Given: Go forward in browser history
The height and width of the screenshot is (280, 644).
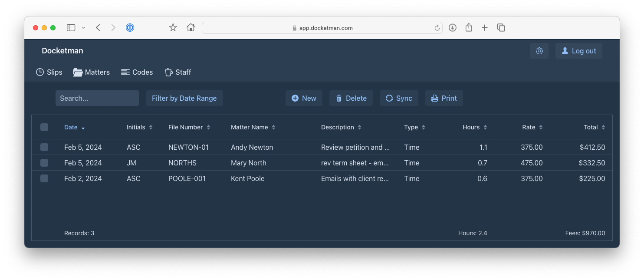Looking at the screenshot, I should [113, 28].
